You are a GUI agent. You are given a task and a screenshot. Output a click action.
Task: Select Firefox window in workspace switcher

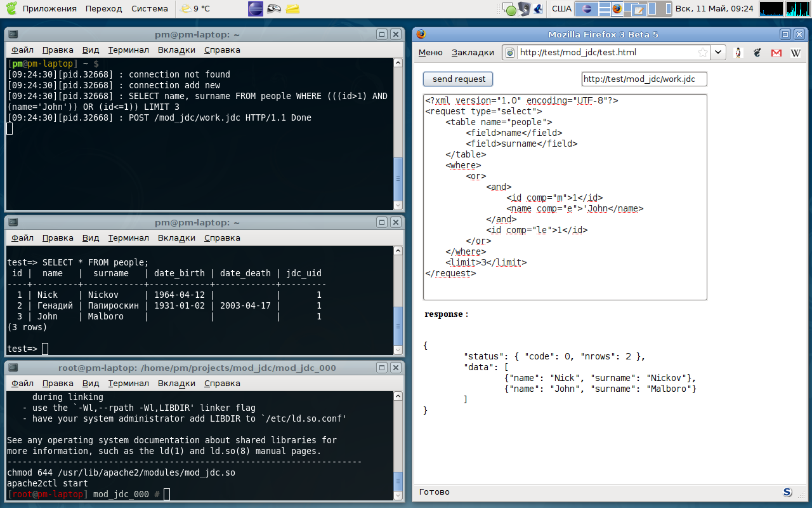click(617, 8)
